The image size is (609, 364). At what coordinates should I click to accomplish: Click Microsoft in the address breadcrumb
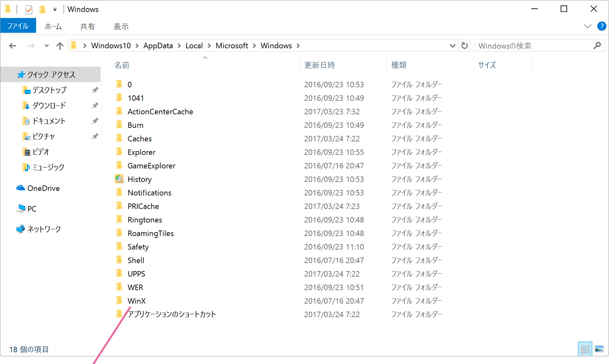tap(232, 46)
